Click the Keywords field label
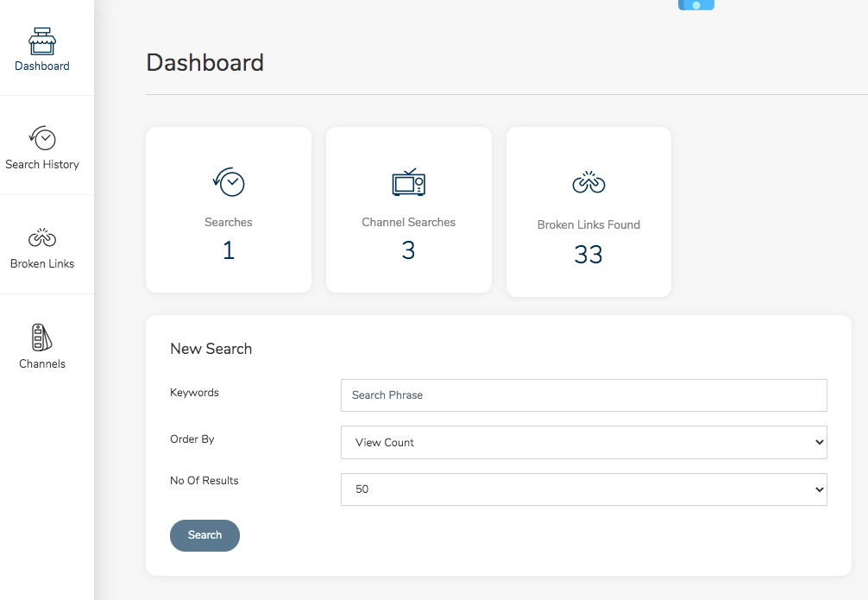 pos(194,393)
